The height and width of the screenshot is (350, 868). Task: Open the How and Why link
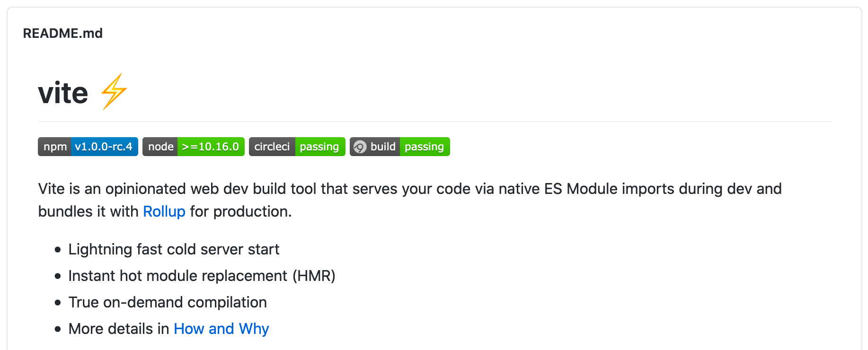pos(221,329)
